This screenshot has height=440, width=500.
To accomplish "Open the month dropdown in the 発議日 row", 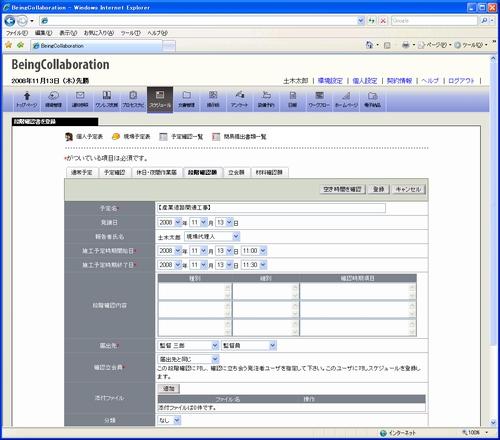I will tap(203, 222).
